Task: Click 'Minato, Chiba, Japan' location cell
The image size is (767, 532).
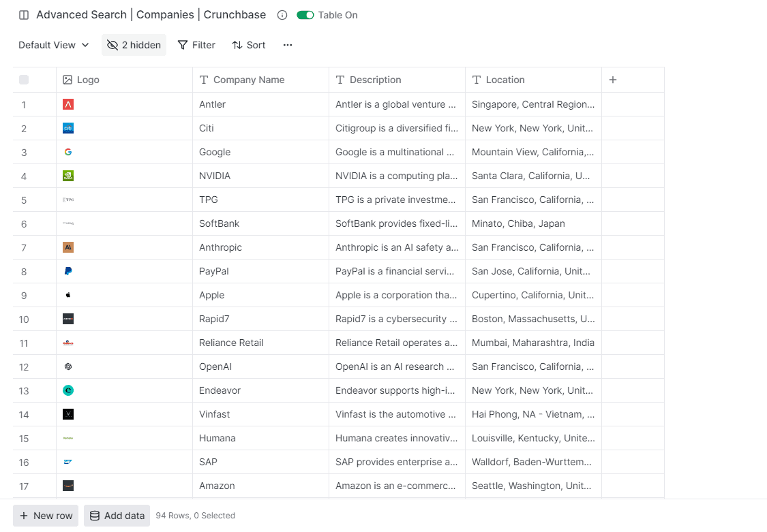Action: (x=533, y=223)
